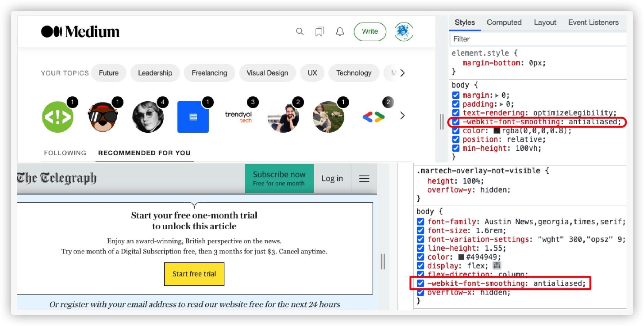Toggle the min-height: 100vh checkbox
The width and height of the screenshot is (644, 326).
[x=456, y=149]
